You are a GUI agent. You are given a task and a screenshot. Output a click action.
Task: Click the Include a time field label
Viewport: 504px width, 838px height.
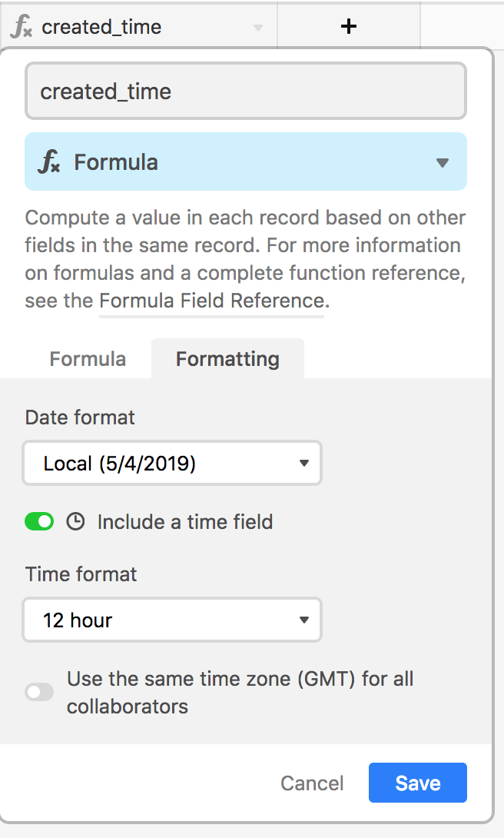tap(184, 522)
